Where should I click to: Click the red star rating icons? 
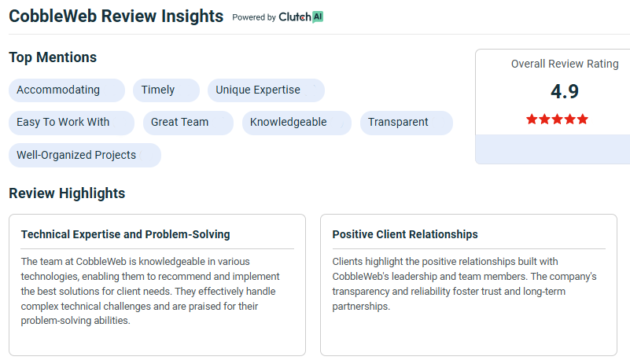pyautogui.click(x=557, y=119)
